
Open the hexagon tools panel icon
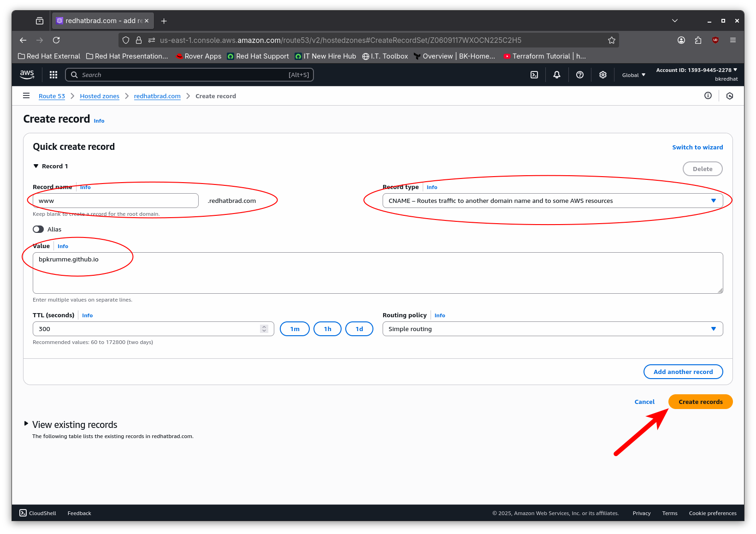click(730, 96)
